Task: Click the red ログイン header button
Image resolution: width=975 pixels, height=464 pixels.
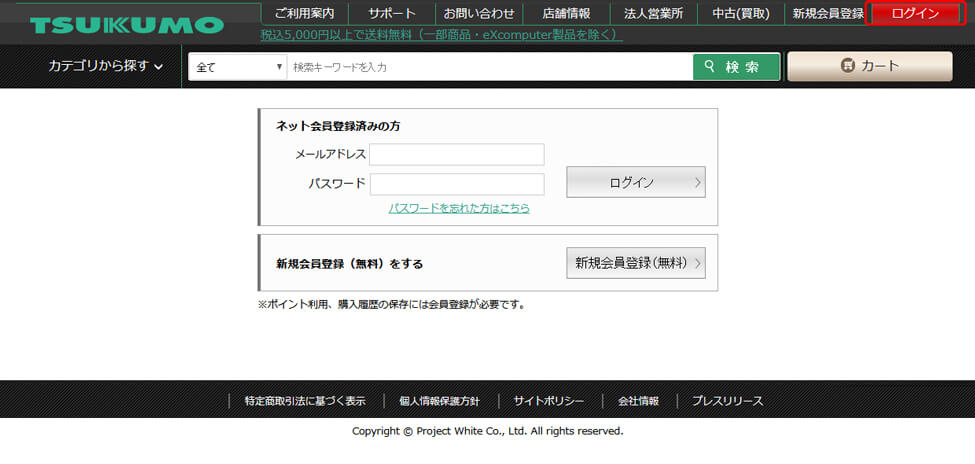Action: (x=915, y=13)
